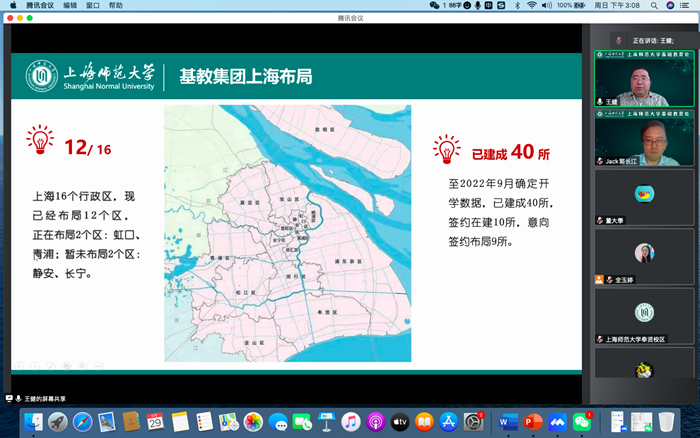The width and height of the screenshot is (700, 438).
Task: Open Launchpad rocket icon in Dock
Action: 58,422
